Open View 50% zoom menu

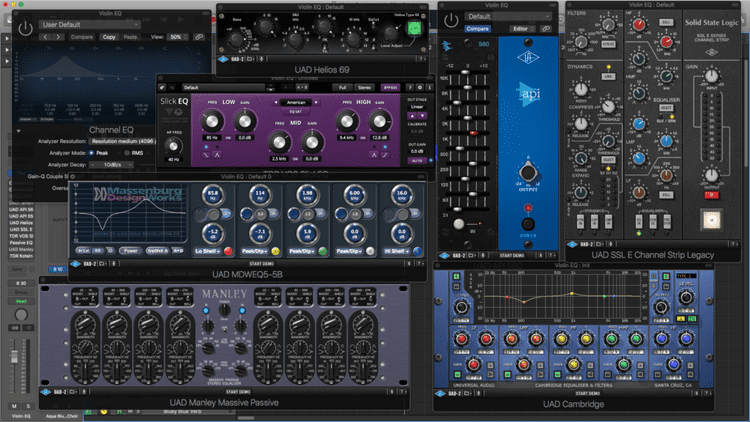click(179, 37)
